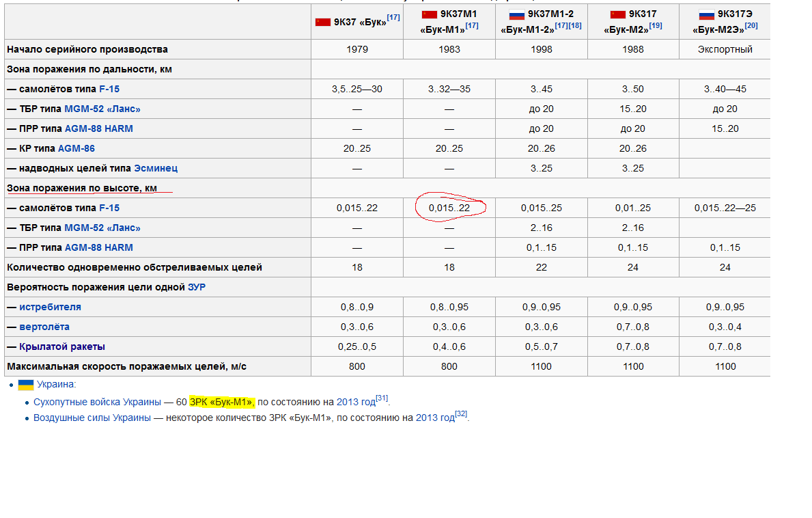Open F-15 link in range zone row

click(x=109, y=89)
